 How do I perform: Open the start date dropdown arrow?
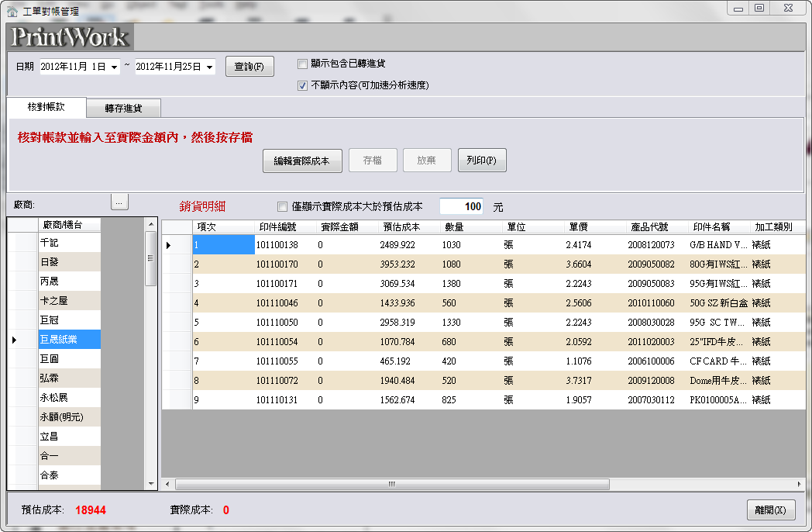[114, 67]
